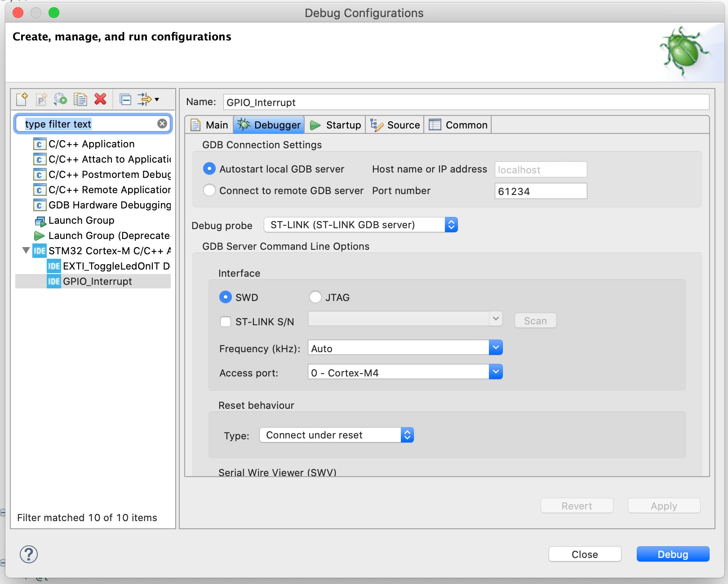This screenshot has width=728, height=584.
Task: Select C/C++ Remote Application
Action: [x=102, y=190]
